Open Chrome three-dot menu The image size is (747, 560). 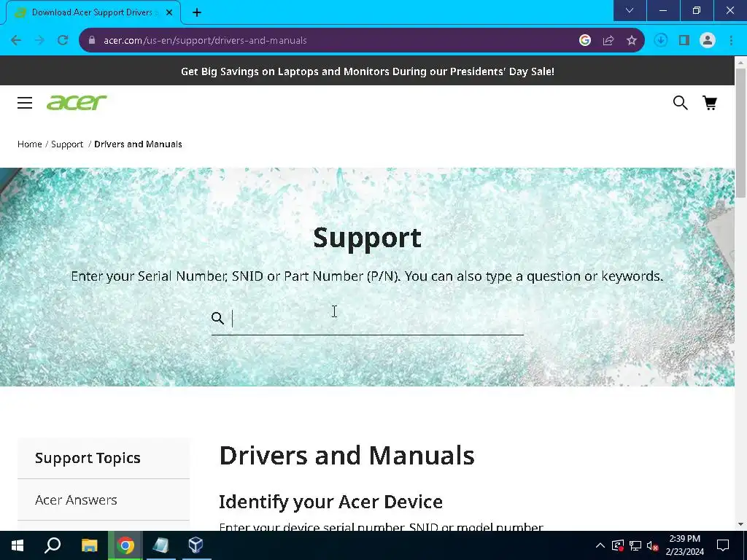coord(731,41)
